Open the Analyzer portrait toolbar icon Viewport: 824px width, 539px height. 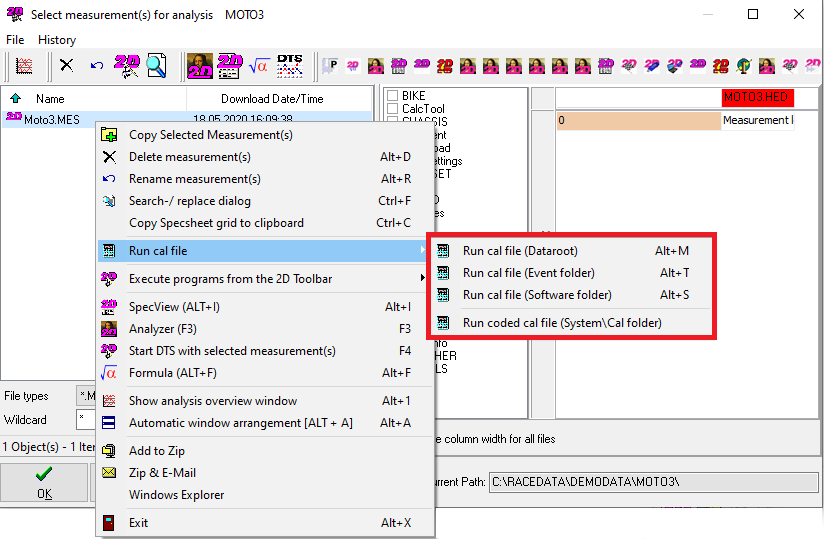200,66
